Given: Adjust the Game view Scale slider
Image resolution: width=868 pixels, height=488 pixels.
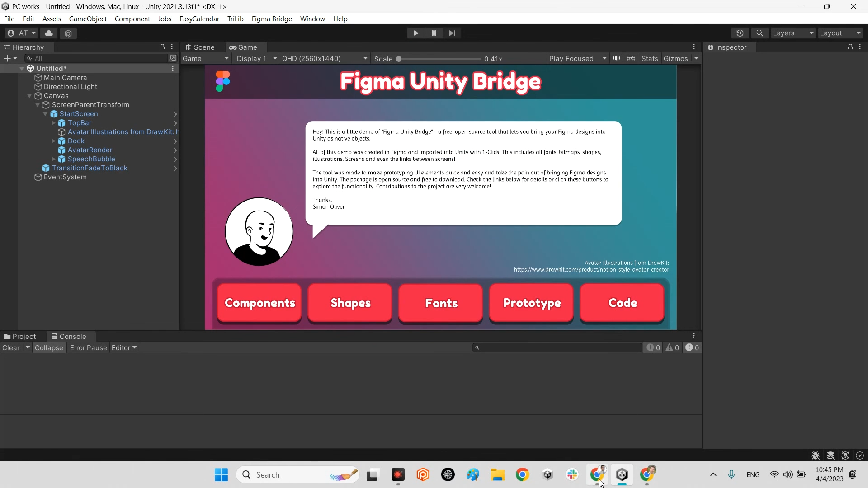Looking at the screenshot, I should [399, 59].
